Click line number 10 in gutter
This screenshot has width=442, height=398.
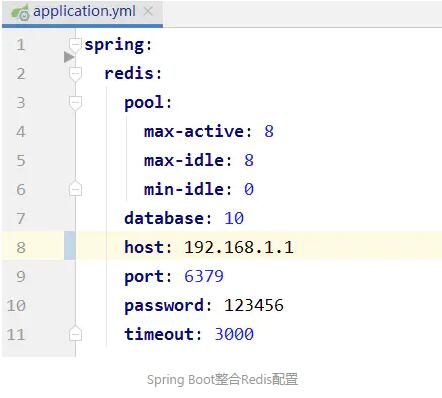coord(16,306)
